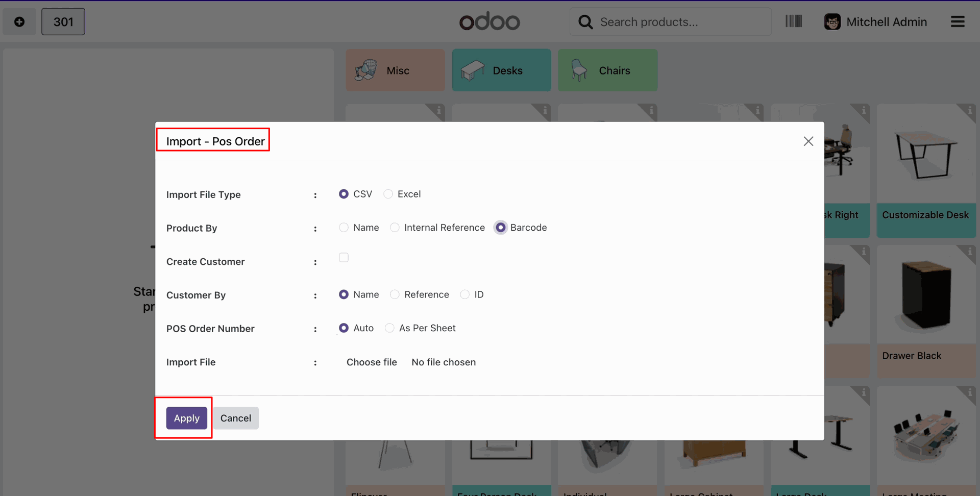The height and width of the screenshot is (496, 980).
Task: Click Choose file to browse
Action: 372,362
